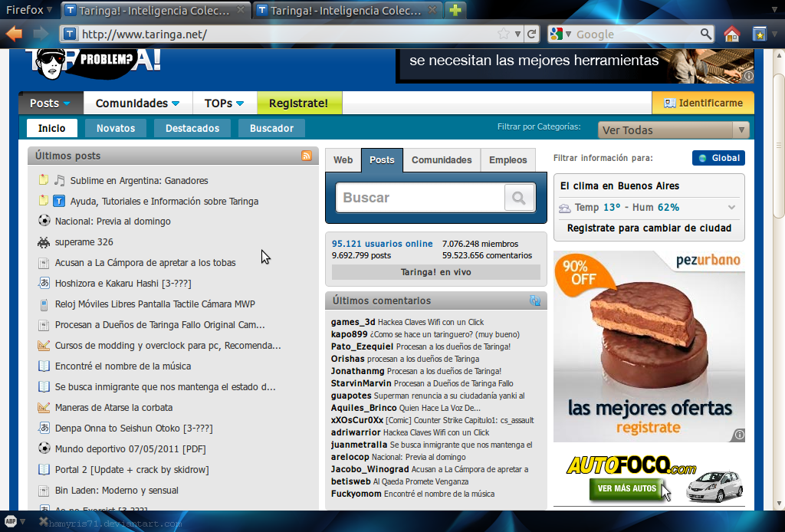Click the Taringa! en vivo button

point(435,272)
